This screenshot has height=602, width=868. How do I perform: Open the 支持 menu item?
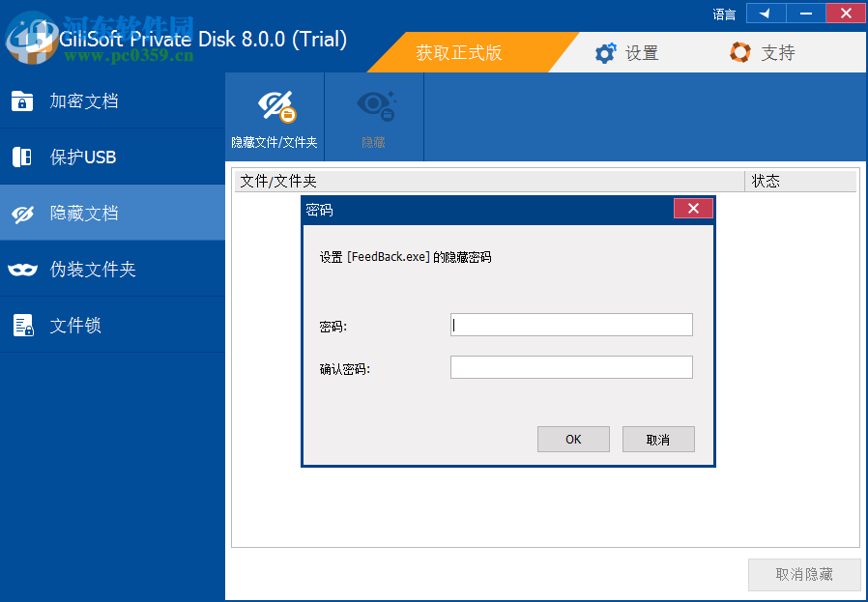pyautogui.click(x=764, y=53)
